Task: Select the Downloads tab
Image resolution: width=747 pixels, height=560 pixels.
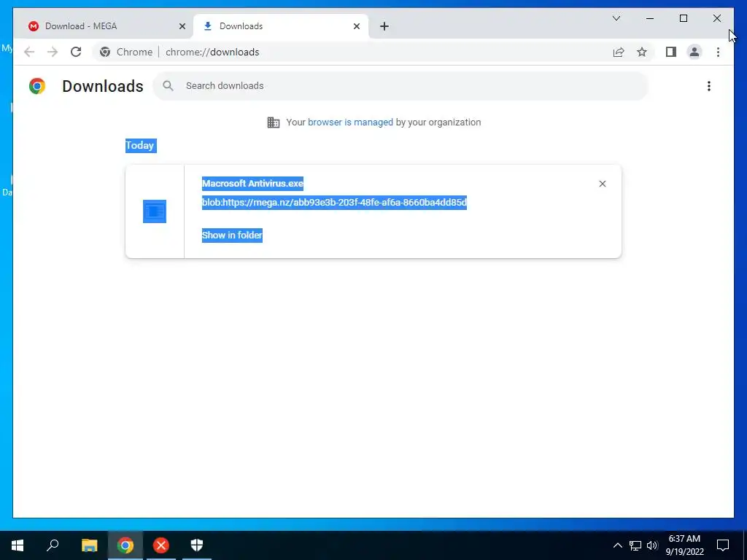Action: tap(281, 26)
